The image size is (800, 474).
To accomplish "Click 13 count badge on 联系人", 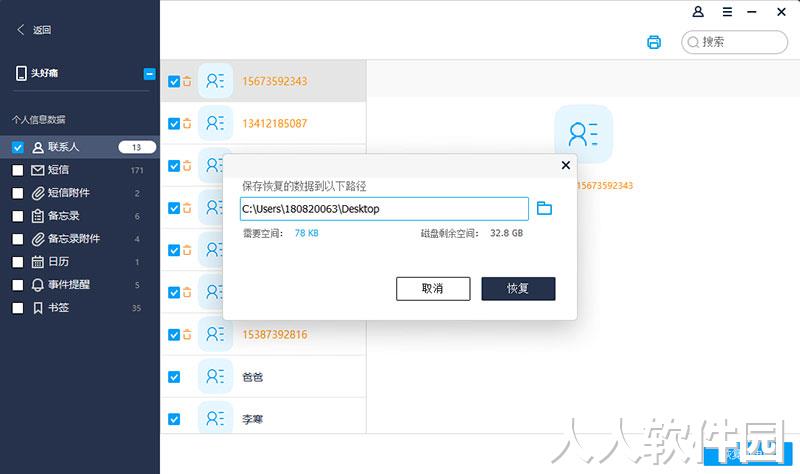I will point(137,147).
